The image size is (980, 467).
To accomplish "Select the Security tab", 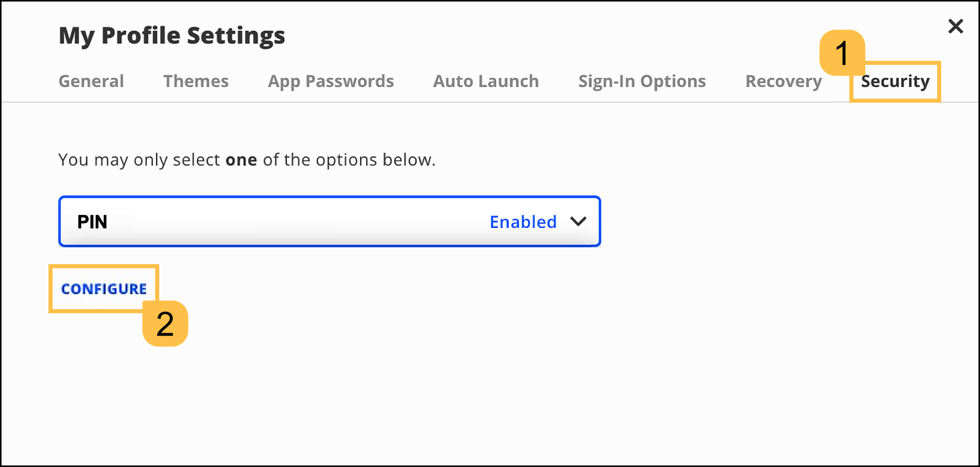I will (x=895, y=81).
